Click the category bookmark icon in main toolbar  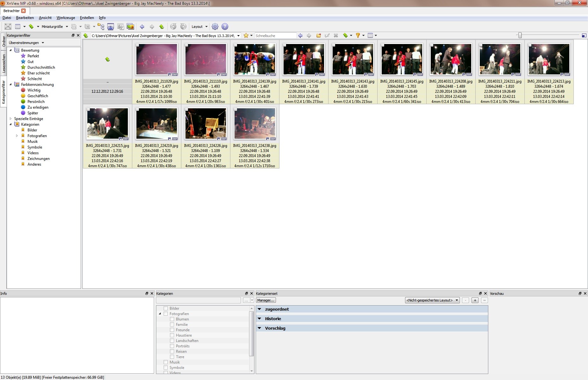[87, 27]
